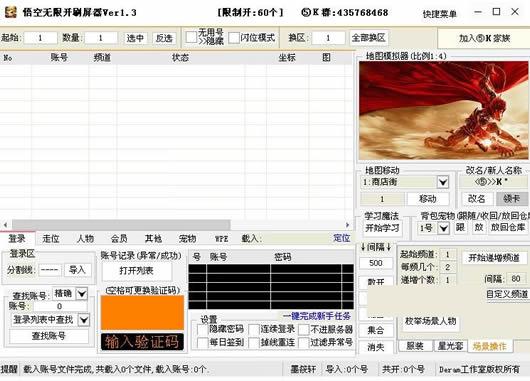Image resolution: width=530 pixels, height=381 pixels.
Task: Switch to the 人物 tab
Action: 85,239
